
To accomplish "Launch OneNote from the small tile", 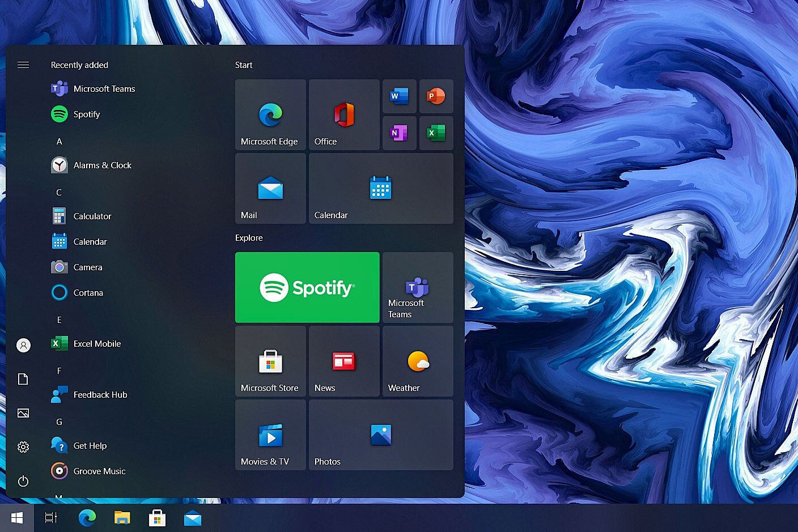I will coord(400,133).
